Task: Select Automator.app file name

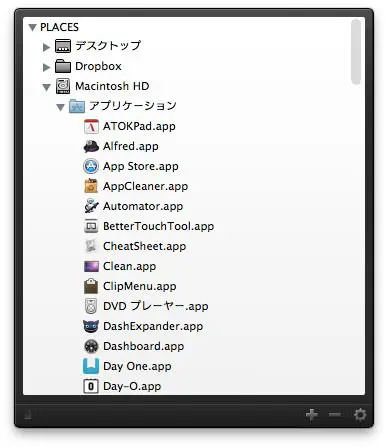Action: click(x=143, y=207)
